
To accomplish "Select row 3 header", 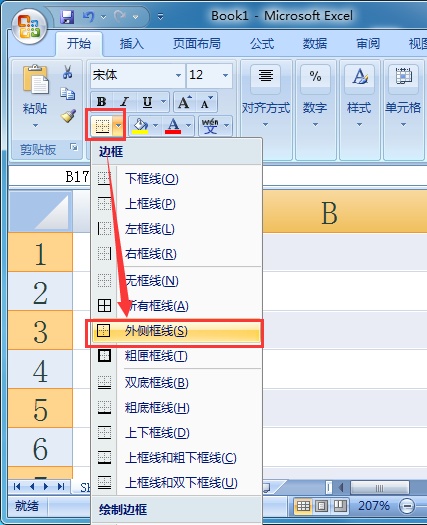I will [41, 331].
